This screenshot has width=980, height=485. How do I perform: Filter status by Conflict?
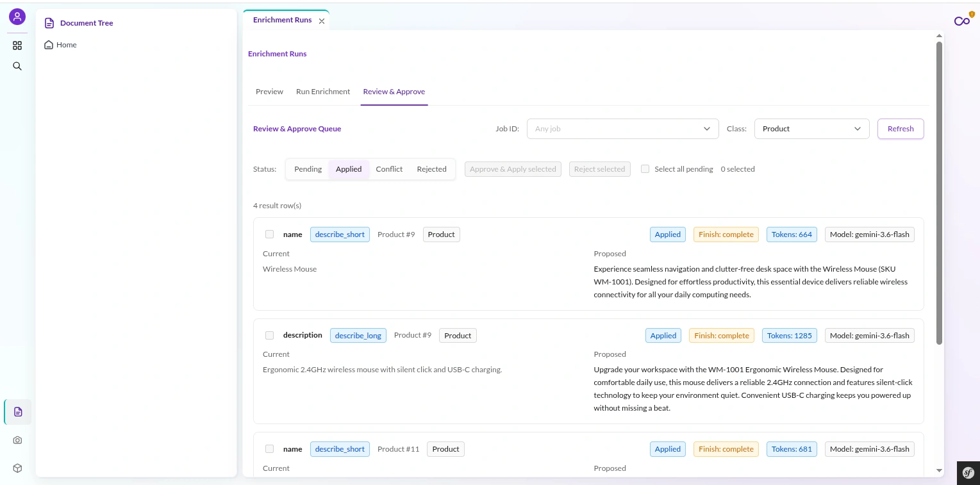[389, 169]
